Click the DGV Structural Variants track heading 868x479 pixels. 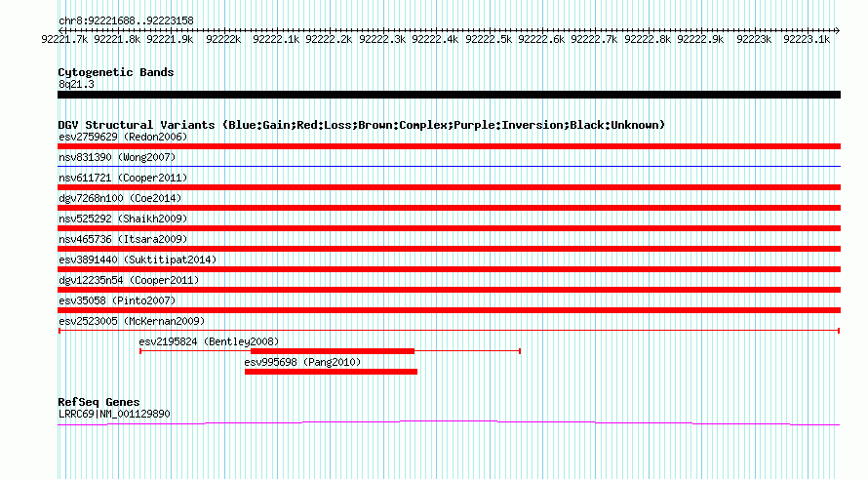tap(362, 125)
